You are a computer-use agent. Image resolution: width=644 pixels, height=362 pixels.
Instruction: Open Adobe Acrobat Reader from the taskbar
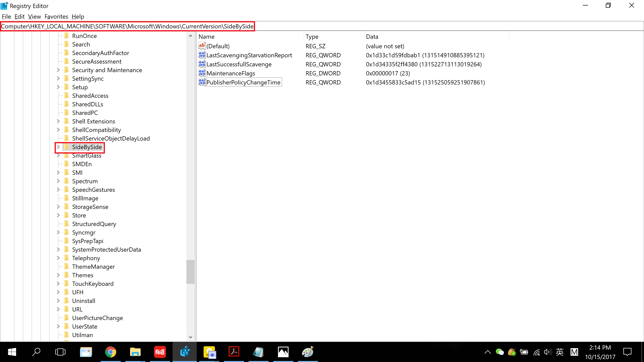click(234, 352)
